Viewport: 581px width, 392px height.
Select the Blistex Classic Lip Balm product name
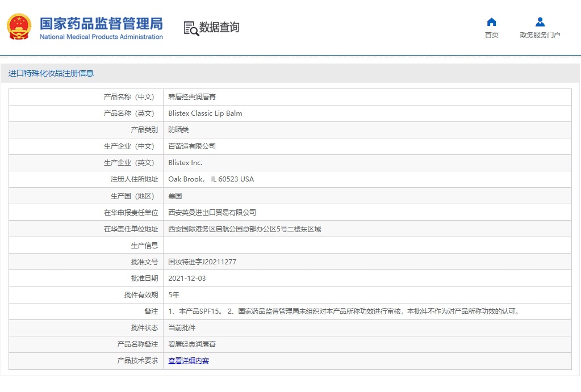coord(205,113)
